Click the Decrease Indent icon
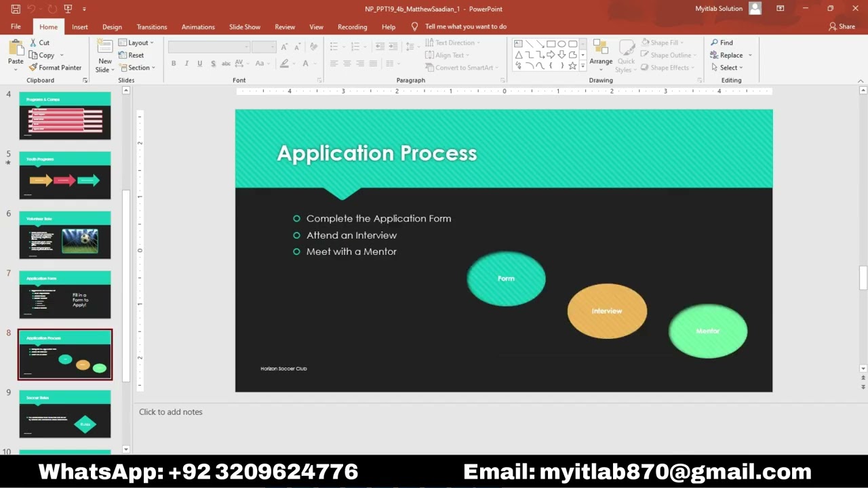 pos(380,46)
